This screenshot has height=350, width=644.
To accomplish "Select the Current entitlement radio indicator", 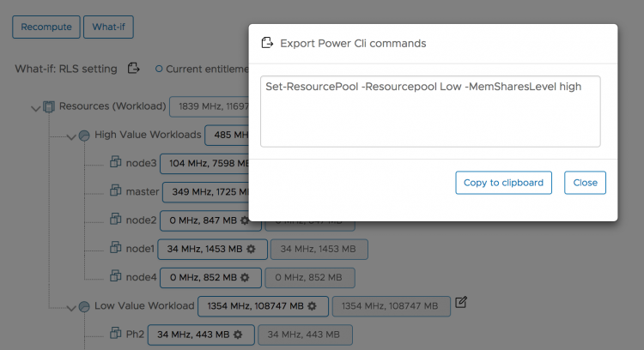I will 159,69.
